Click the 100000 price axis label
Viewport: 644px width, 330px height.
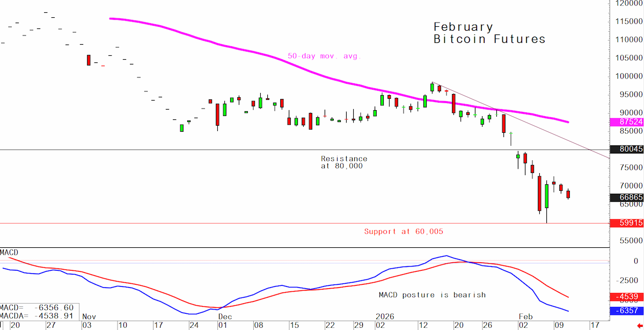pyautogui.click(x=629, y=76)
